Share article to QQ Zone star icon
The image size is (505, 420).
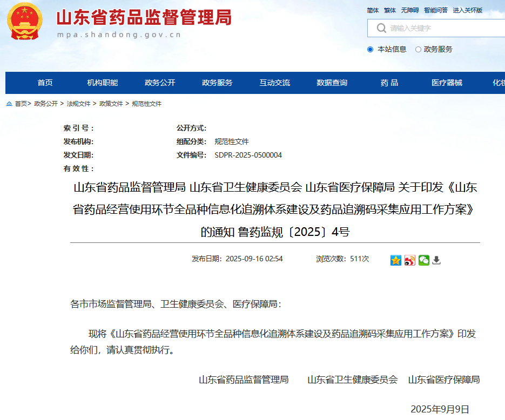[x=396, y=260]
